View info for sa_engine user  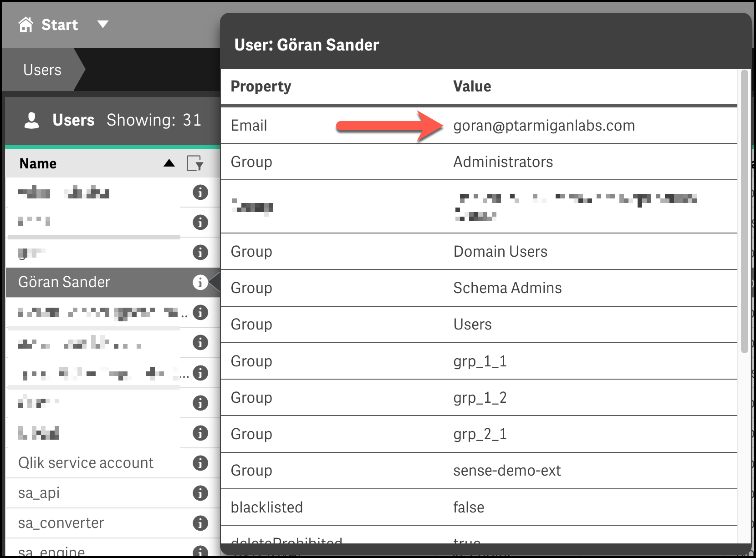(x=200, y=551)
